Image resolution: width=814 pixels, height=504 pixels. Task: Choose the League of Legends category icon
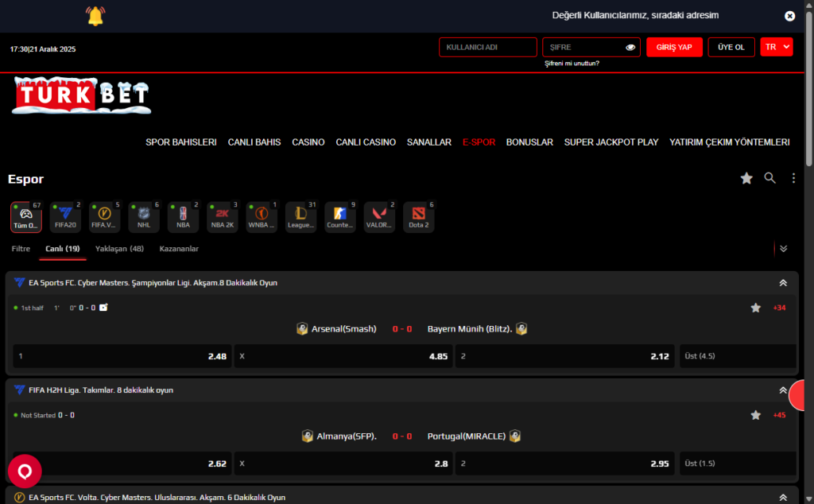[x=300, y=216]
